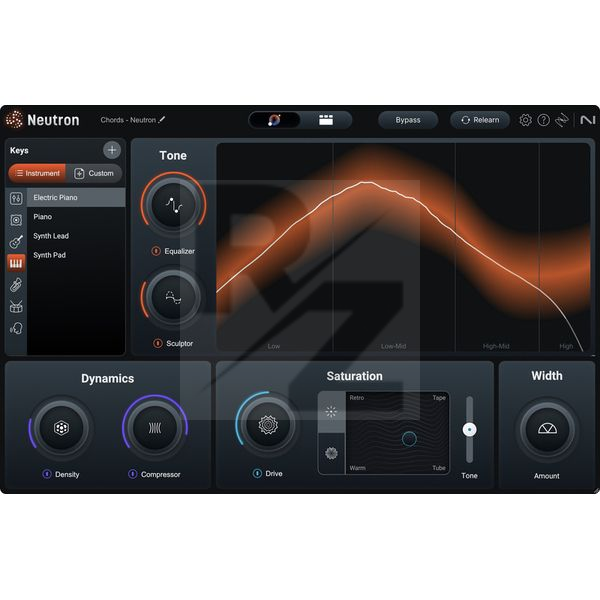Select Piano from the instrument list
This screenshot has height=600, width=600.
(76, 217)
